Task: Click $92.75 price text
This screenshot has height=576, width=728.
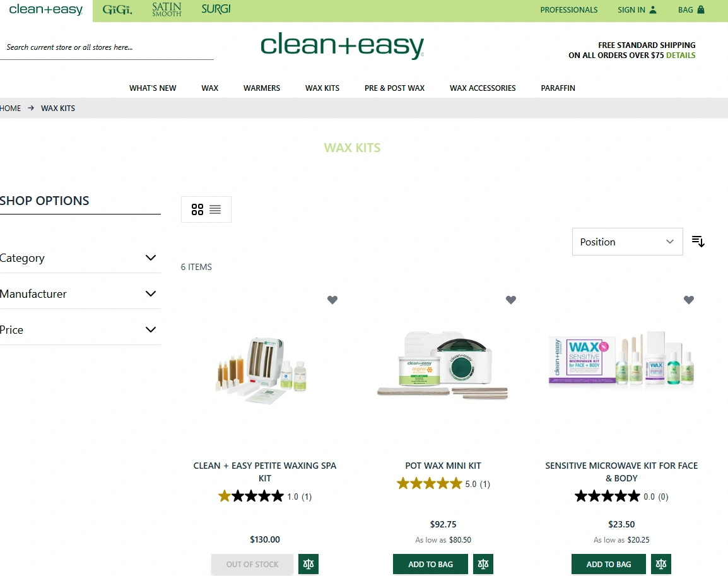Action: click(x=443, y=524)
